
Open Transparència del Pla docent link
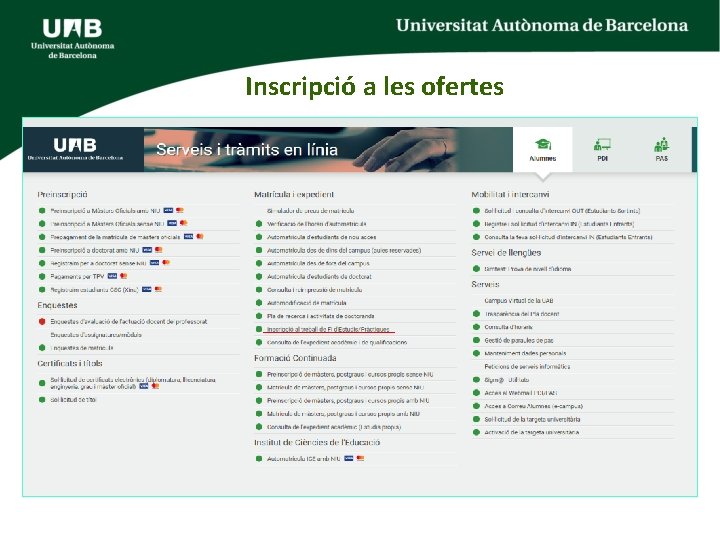click(522, 314)
